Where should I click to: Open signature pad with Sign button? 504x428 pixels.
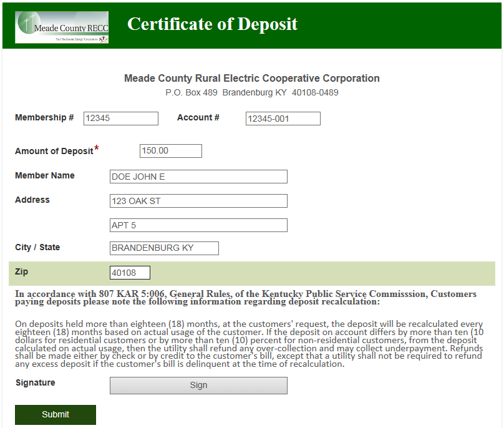[198, 385]
